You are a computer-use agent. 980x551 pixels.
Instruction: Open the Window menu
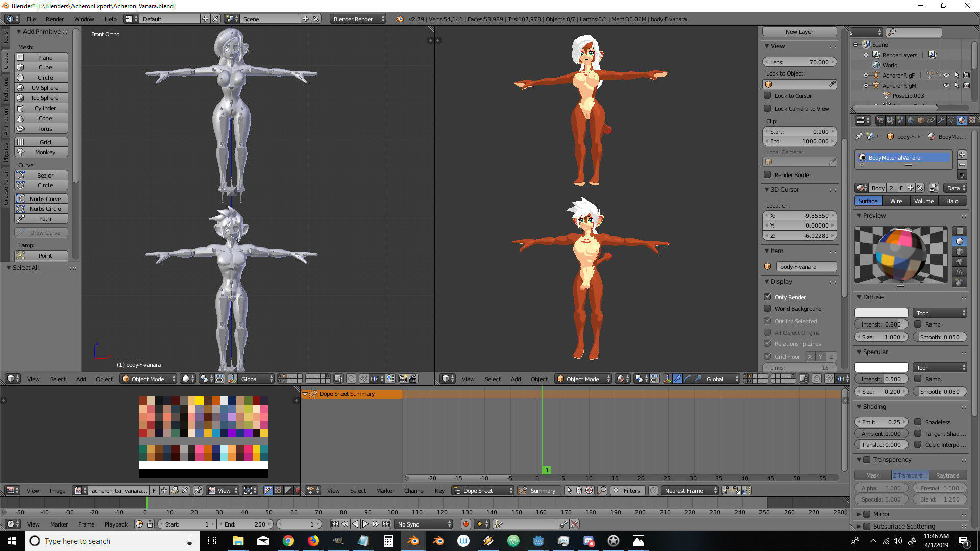click(84, 19)
